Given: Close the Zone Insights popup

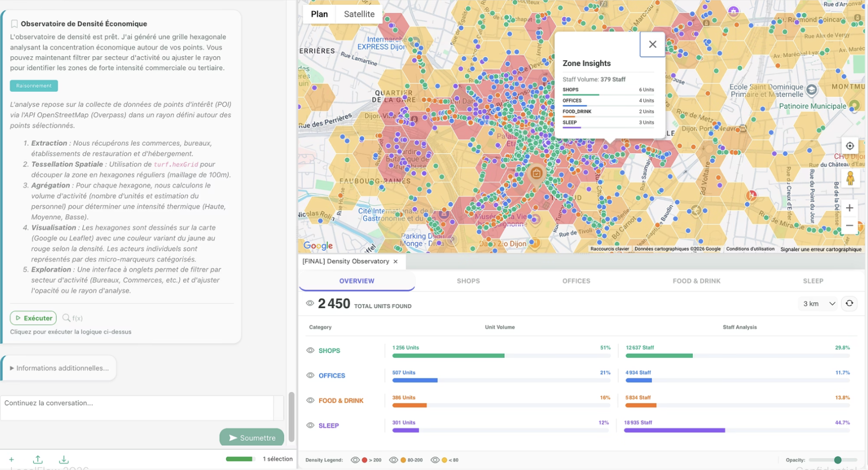Looking at the screenshot, I should (652, 44).
